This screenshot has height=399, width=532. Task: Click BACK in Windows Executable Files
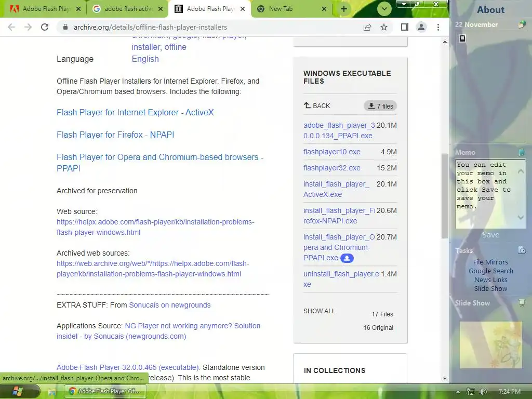[x=316, y=105]
